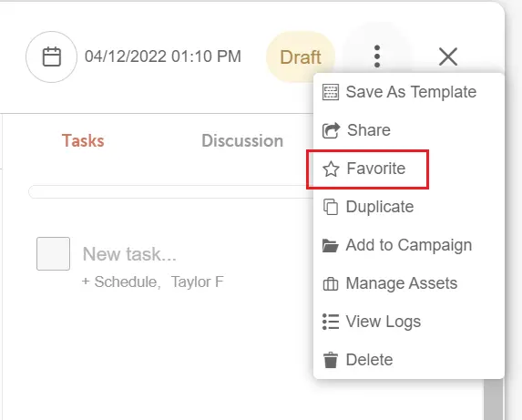Screen dimensions: 522x420
Task: Close the panel with the X button
Action: coord(448,56)
